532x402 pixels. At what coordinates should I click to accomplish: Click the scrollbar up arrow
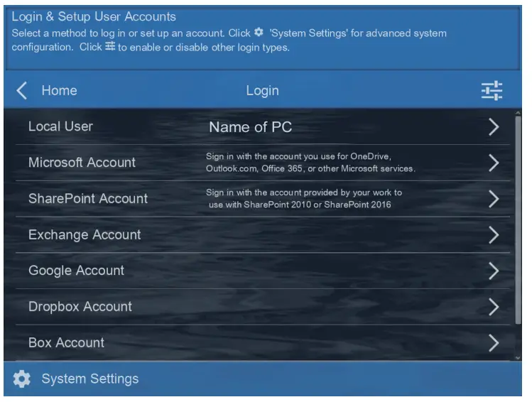[518, 113]
